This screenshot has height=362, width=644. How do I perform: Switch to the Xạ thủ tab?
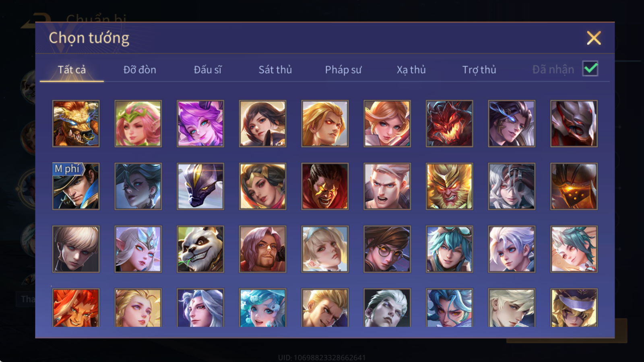[x=411, y=70]
